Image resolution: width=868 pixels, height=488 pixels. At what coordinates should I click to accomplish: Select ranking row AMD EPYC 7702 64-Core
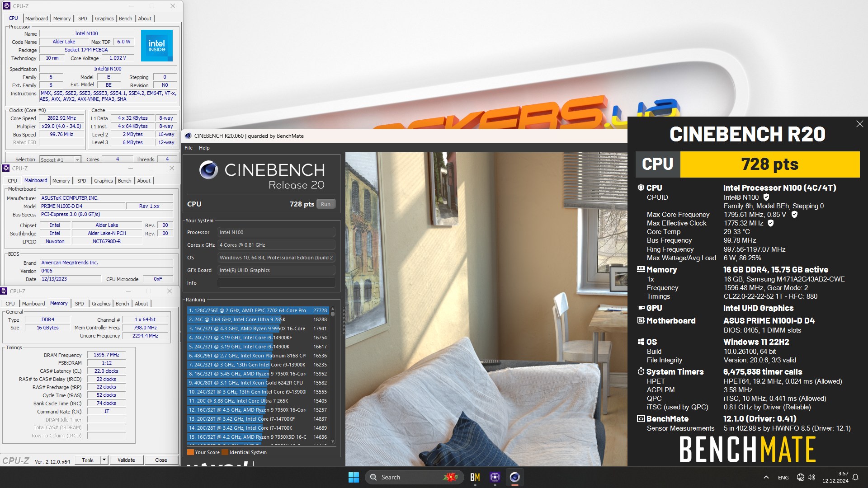(x=258, y=310)
